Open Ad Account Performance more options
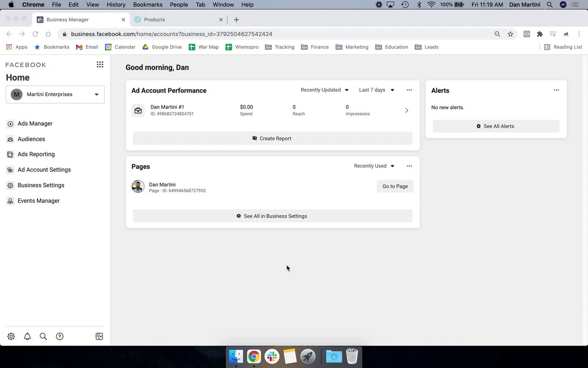The image size is (588, 368). tap(409, 90)
